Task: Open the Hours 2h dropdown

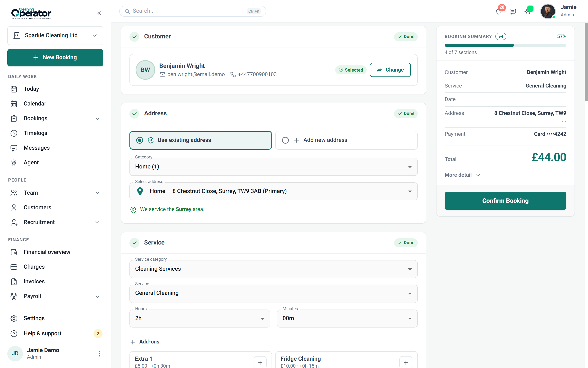Action: point(200,318)
